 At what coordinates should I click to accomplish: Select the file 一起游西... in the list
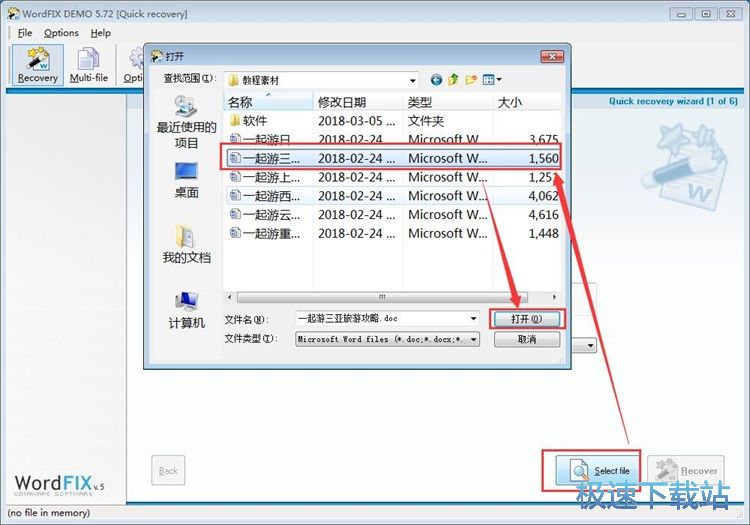[393, 196]
